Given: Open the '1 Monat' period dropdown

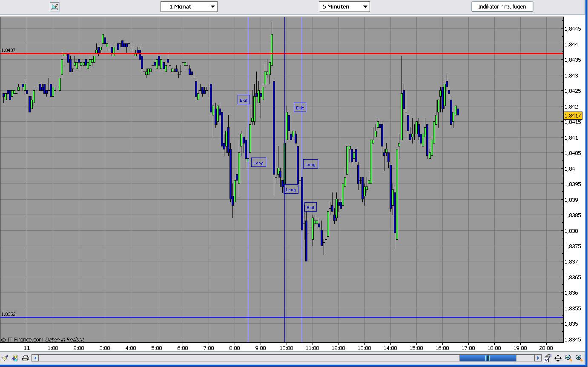Looking at the screenshot, I should [x=189, y=6].
